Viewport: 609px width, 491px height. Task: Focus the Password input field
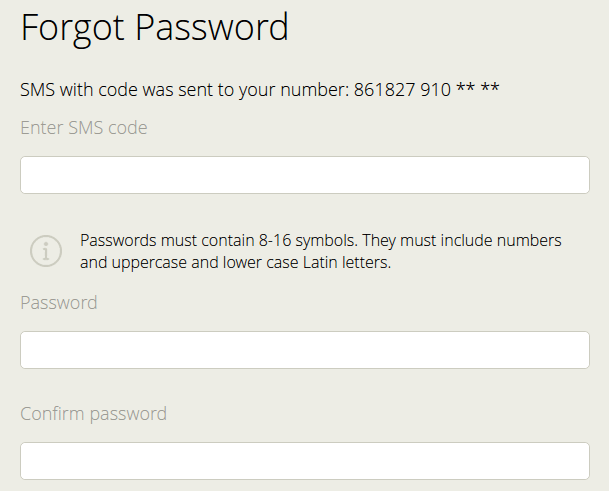coord(305,350)
